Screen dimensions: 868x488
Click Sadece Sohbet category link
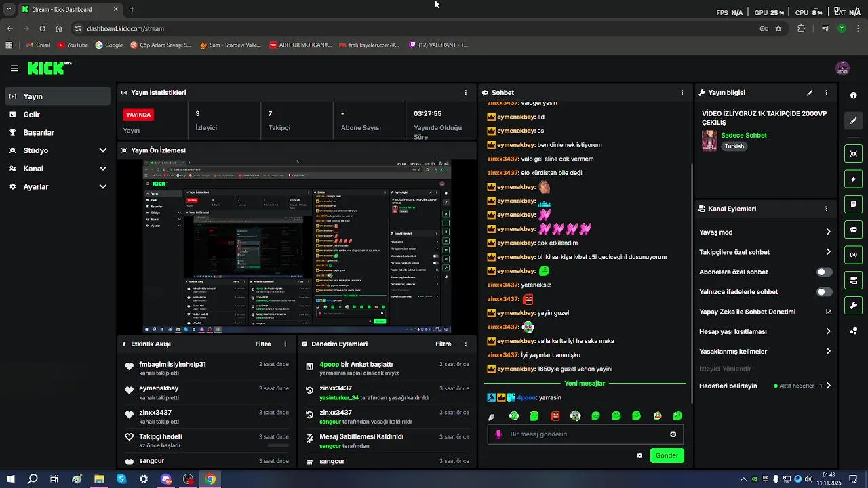tap(744, 136)
